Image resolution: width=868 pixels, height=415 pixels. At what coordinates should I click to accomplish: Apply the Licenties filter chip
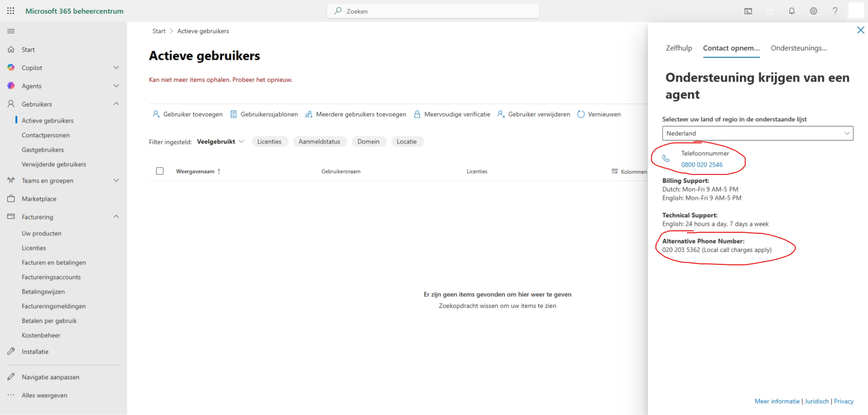pos(269,141)
